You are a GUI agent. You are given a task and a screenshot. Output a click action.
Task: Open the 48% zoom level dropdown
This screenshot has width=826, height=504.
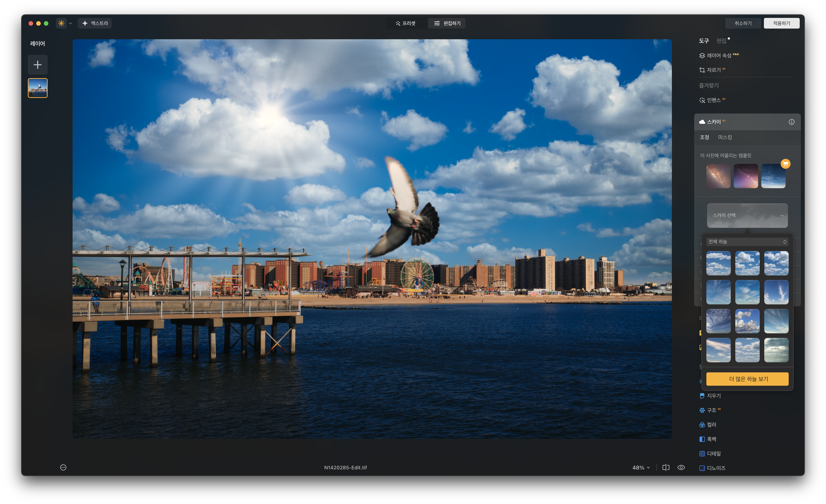click(641, 467)
